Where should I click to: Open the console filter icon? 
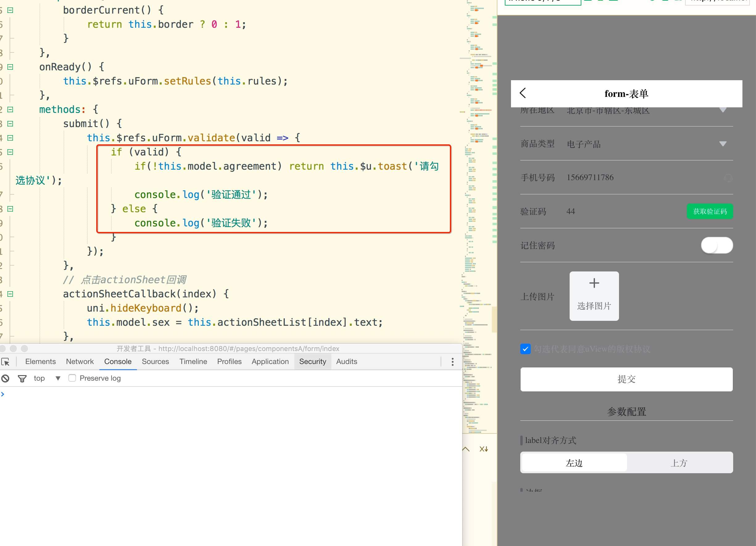22,378
